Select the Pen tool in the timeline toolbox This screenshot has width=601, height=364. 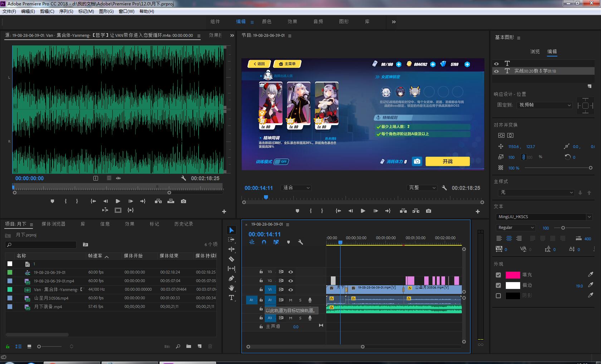[231, 278]
